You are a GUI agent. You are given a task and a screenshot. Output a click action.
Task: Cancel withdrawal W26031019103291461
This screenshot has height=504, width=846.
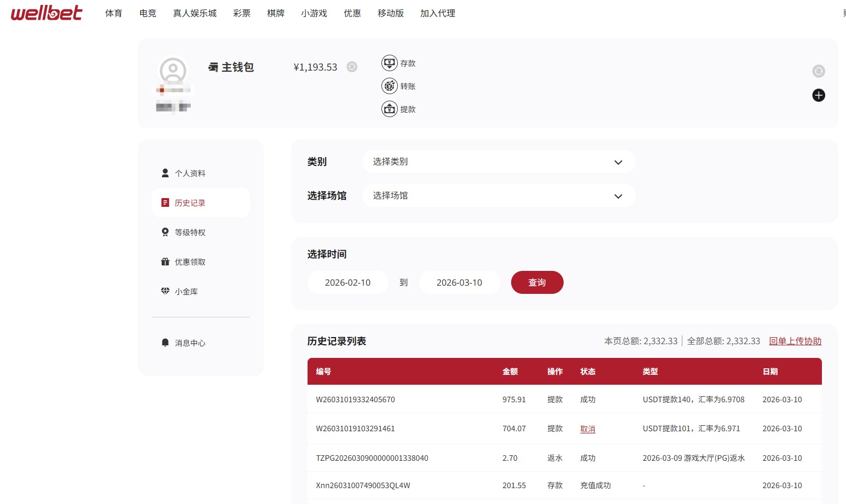coord(587,428)
